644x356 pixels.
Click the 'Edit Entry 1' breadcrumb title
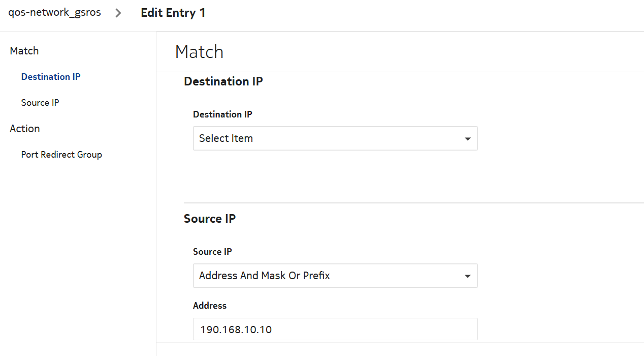click(173, 13)
